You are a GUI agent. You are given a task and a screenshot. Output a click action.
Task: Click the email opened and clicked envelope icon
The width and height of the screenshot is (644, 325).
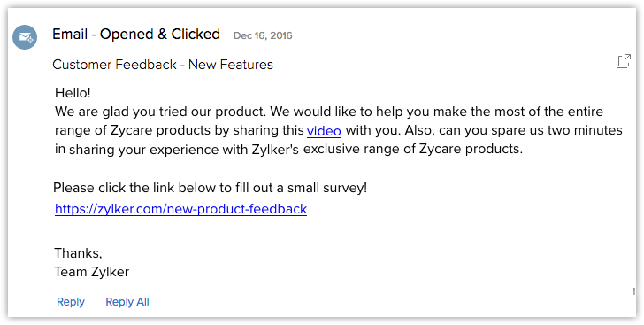click(25, 37)
